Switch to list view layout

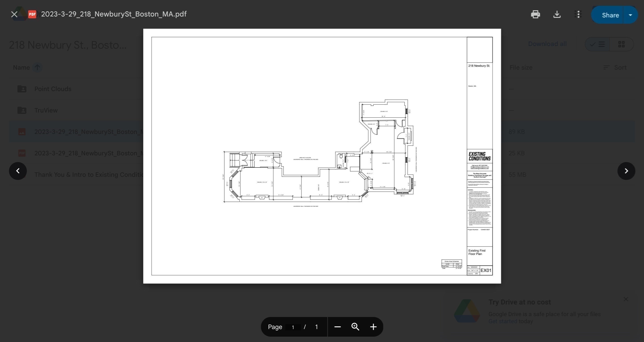pos(597,44)
